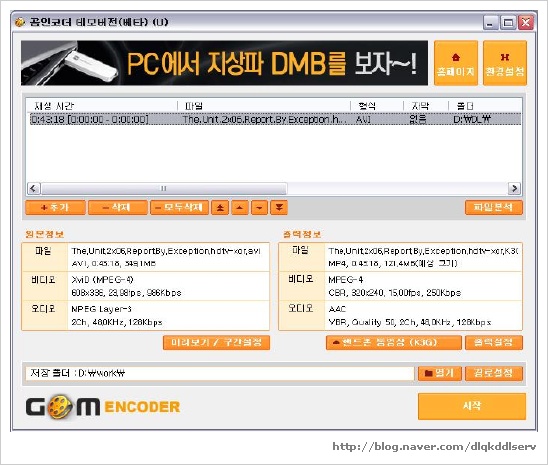Screen dimensions: 548x465
Task: Open the save folder with folder icon button
Action: (440, 373)
